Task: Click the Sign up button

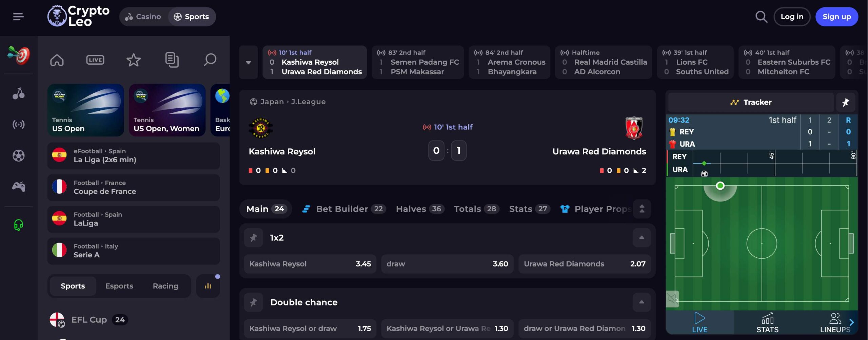Action: (837, 17)
